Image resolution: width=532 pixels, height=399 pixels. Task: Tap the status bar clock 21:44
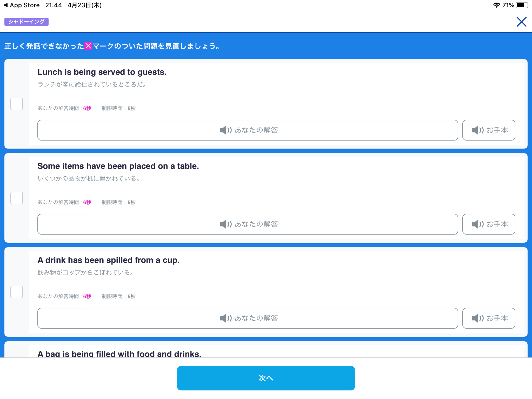click(x=54, y=5)
